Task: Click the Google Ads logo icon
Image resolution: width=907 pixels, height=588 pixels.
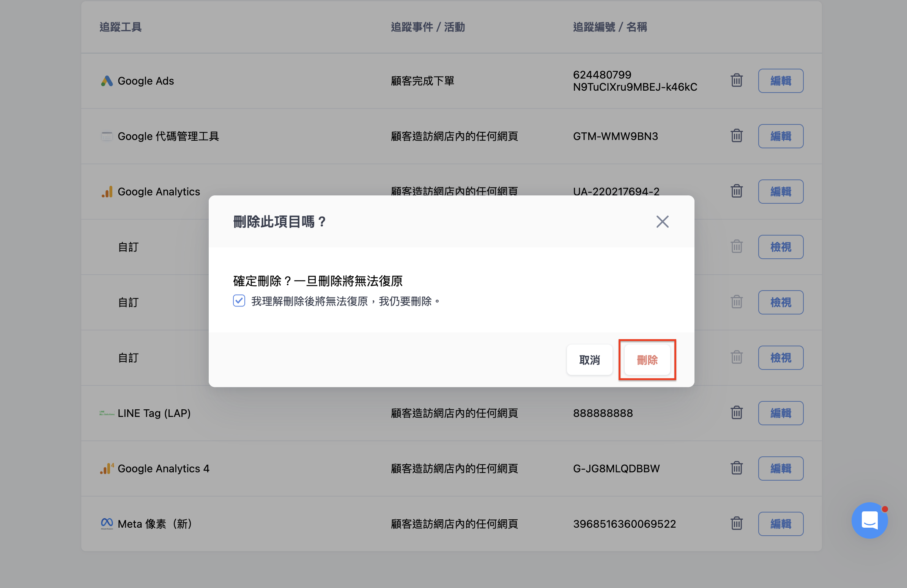Action: tap(107, 81)
